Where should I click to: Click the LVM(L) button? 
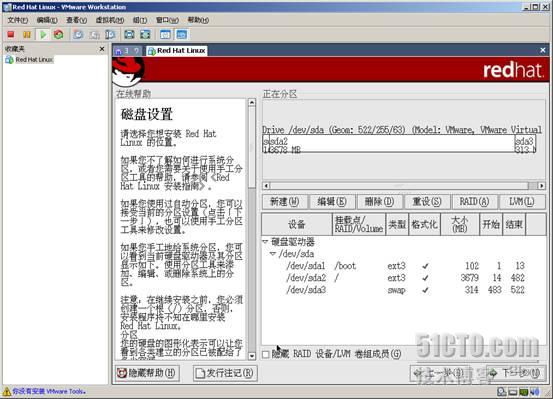pos(522,202)
